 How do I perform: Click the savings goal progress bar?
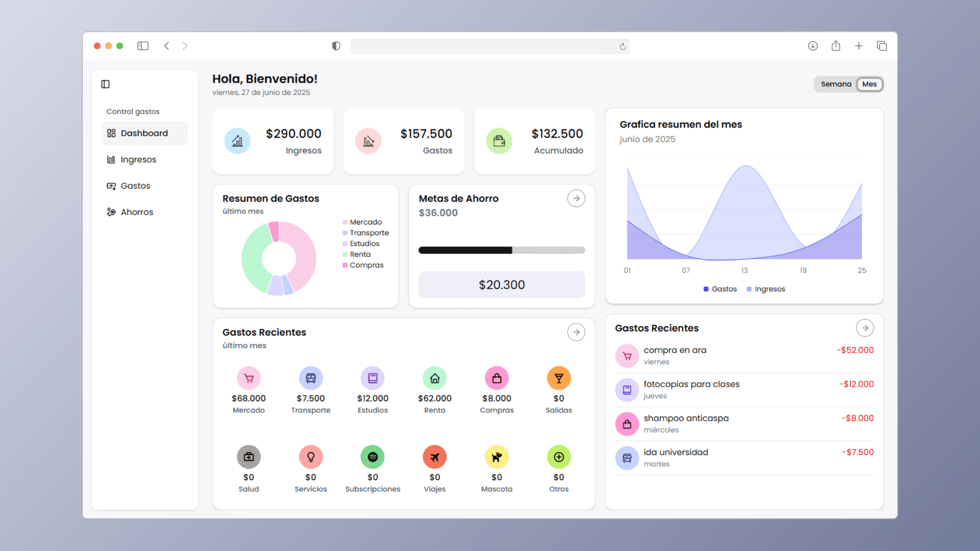[502, 251]
